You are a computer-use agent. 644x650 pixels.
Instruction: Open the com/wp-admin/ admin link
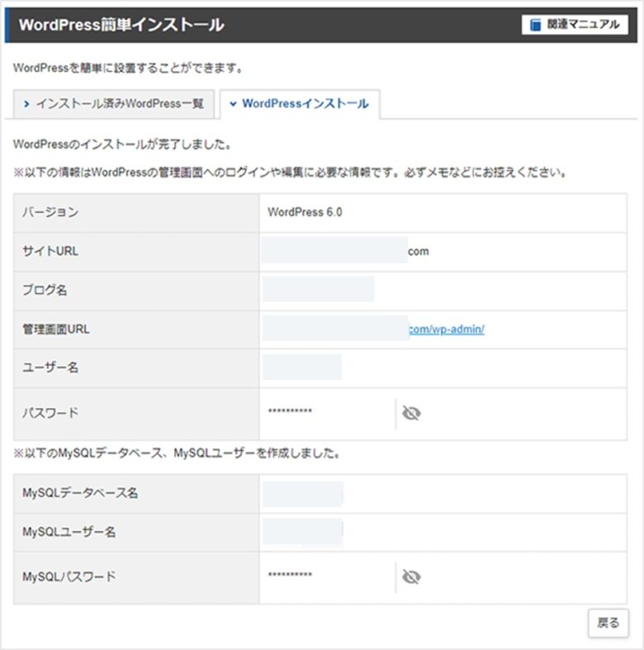point(447,330)
